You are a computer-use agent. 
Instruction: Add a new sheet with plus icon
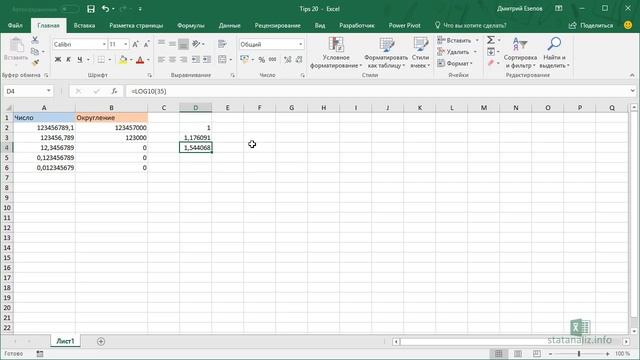click(x=101, y=341)
